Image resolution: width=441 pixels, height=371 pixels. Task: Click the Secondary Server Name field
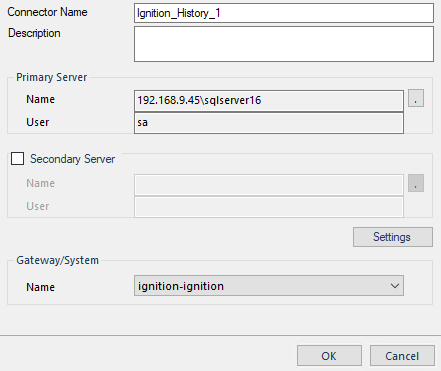(x=269, y=184)
